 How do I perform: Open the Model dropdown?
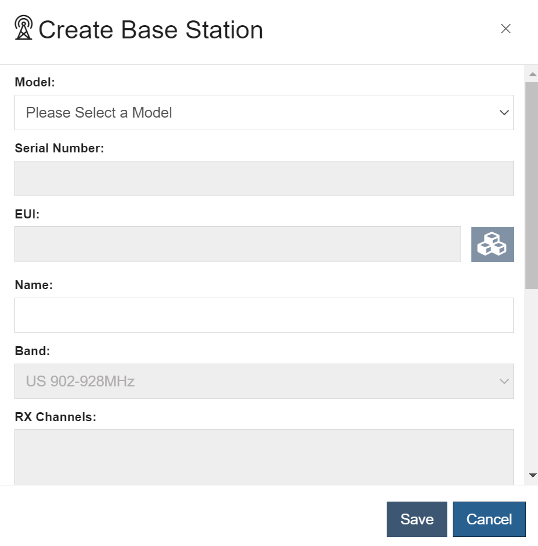click(x=264, y=112)
